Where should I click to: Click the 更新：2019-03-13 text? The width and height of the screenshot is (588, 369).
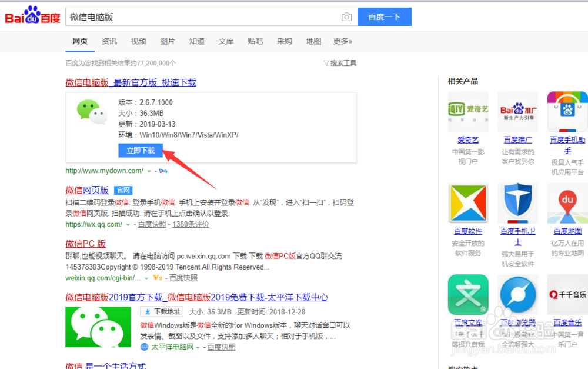147,124
